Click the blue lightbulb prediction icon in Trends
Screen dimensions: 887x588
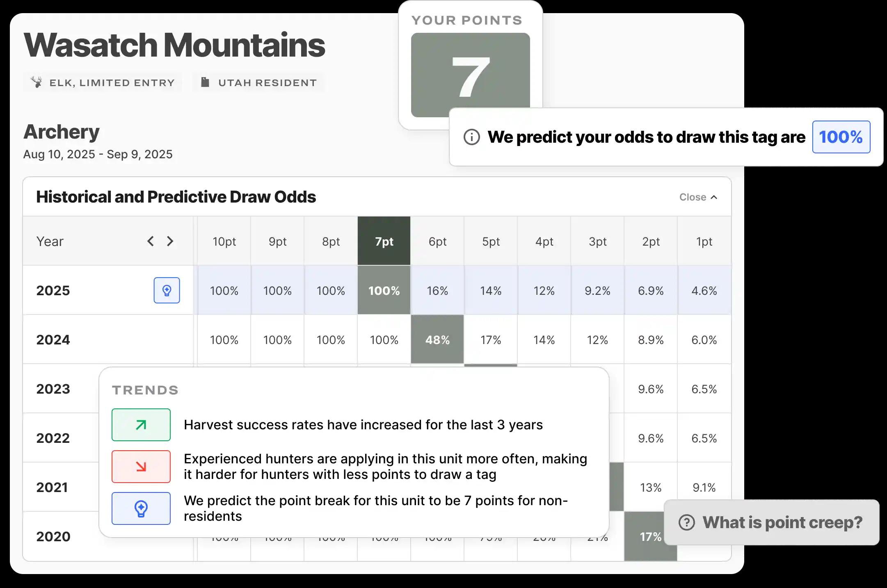click(x=141, y=508)
